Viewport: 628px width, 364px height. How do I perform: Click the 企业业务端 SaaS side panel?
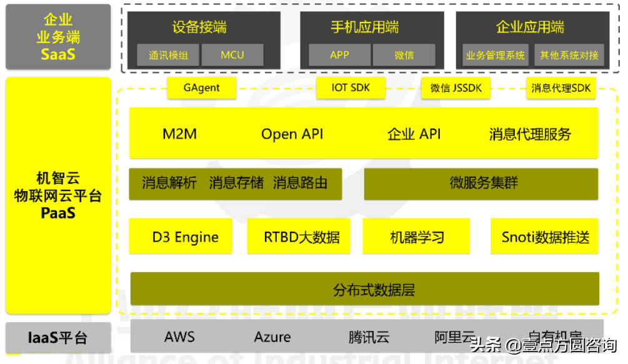click(58, 37)
